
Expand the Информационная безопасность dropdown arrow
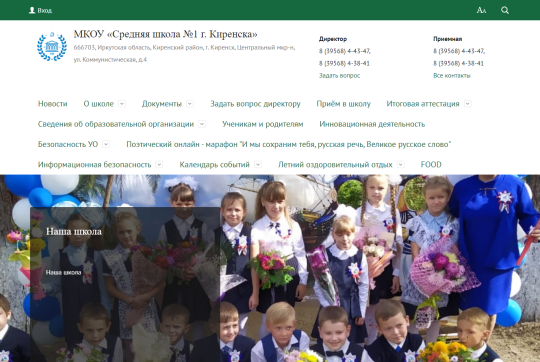[x=159, y=165]
